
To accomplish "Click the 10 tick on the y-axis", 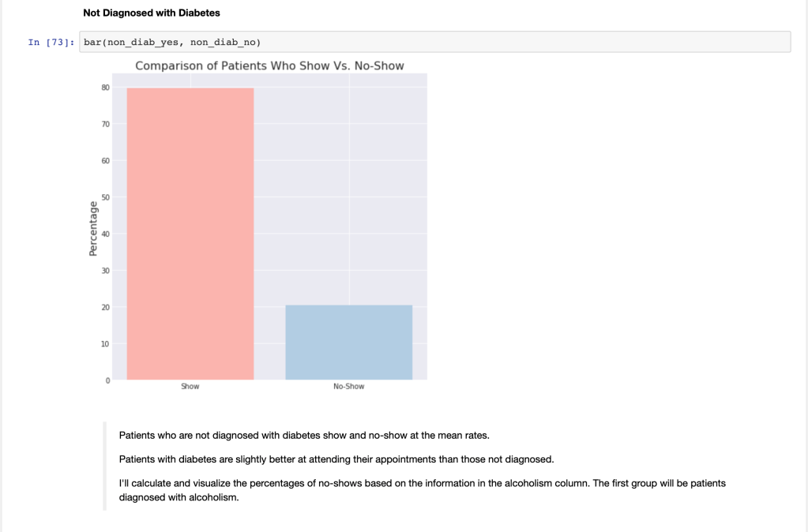I will click(105, 344).
